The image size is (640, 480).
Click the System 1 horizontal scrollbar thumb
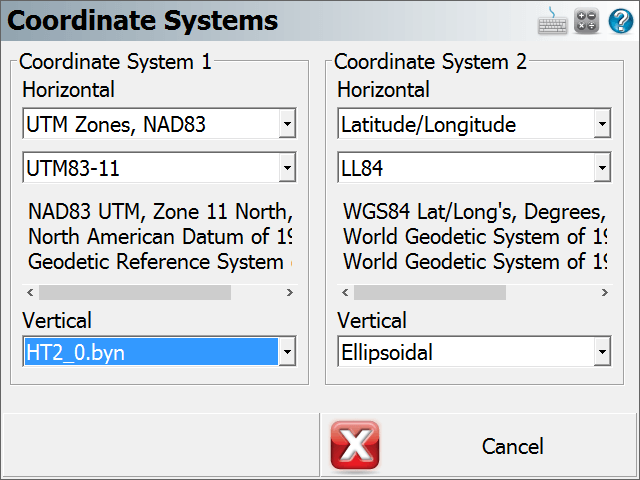click(x=135, y=293)
